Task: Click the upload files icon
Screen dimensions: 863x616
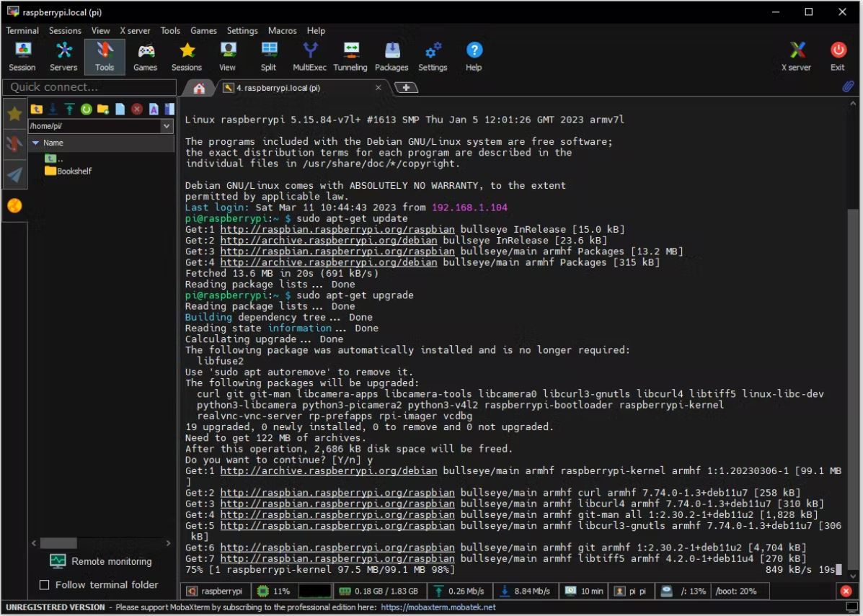Action: click(x=69, y=109)
